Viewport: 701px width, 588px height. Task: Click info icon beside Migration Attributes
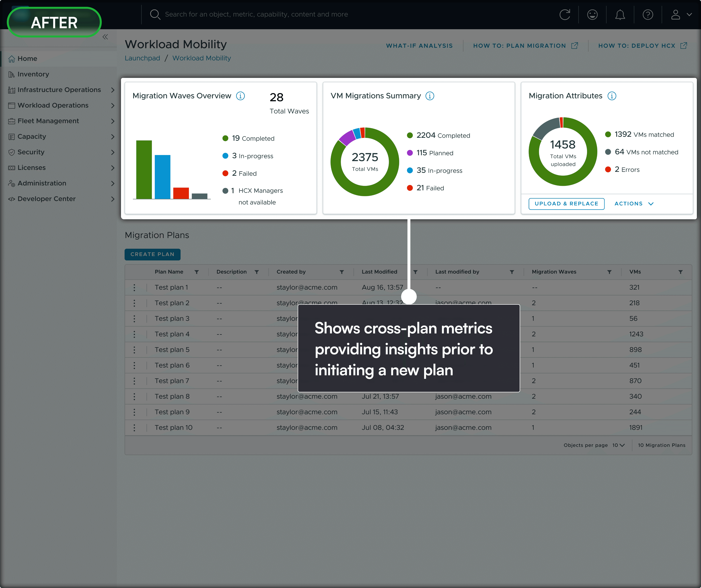pos(612,96)
